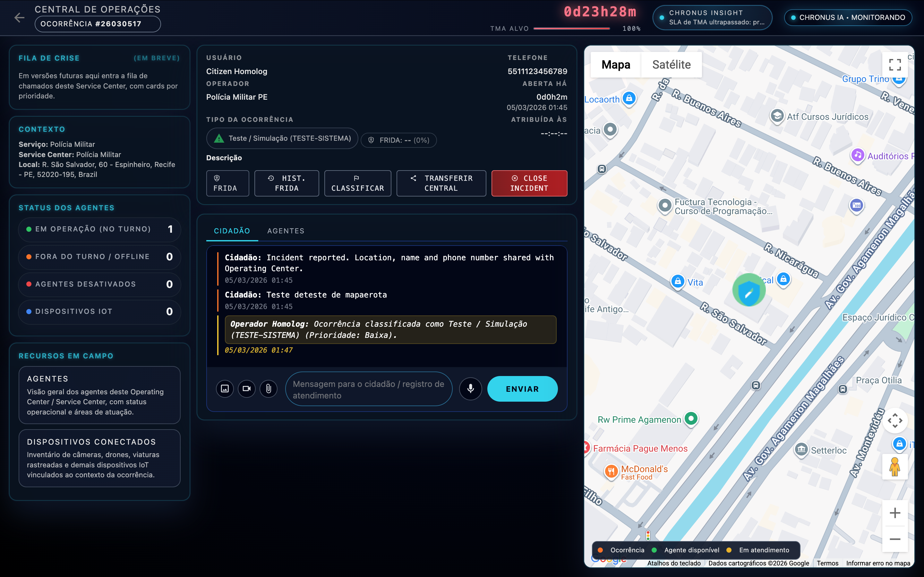Click the microphone voice message button
924x577 pixels.
pyautogui.click(x=470, y=389)
